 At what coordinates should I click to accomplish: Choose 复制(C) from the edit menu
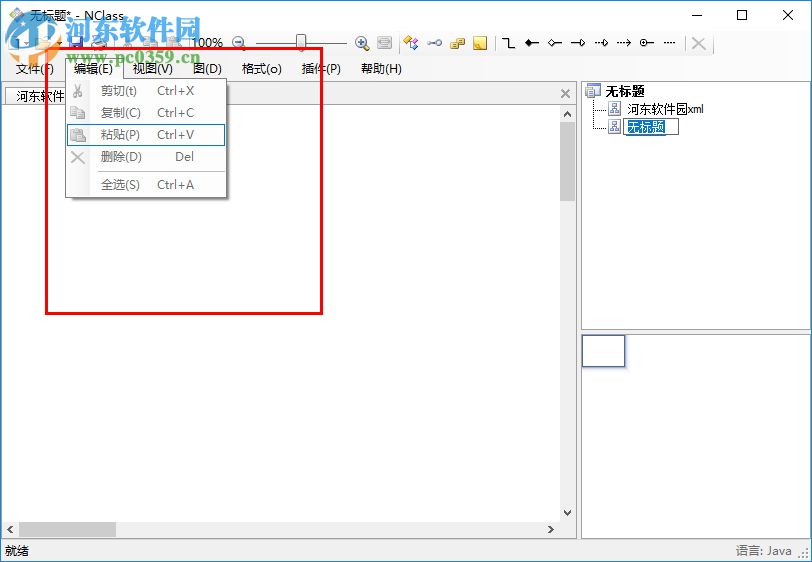146,113
